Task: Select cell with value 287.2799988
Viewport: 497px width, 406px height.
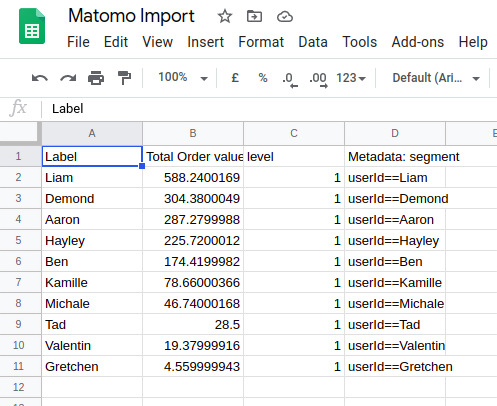Action: pos(193,219)
